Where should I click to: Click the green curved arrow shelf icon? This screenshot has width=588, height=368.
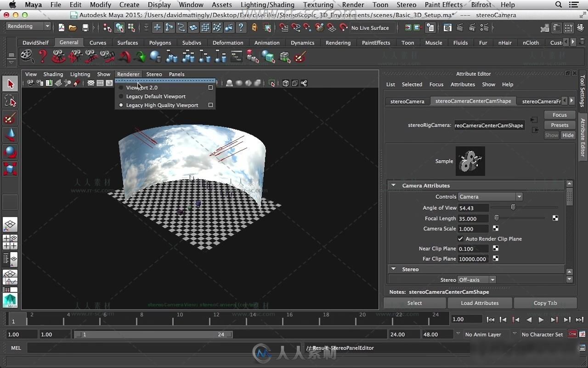click(x=140, y=57)
